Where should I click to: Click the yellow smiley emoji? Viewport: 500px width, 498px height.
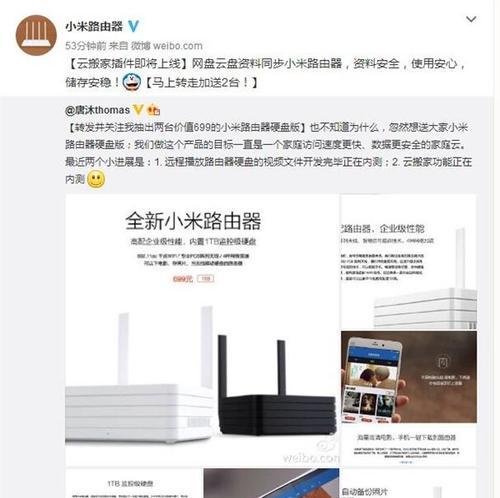click(96, 179)
